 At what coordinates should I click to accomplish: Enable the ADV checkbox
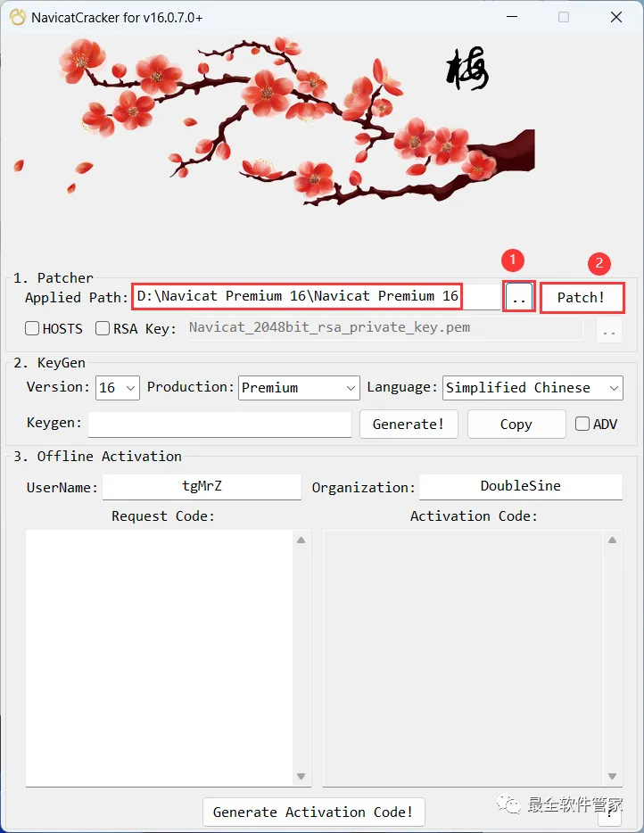click(x=582, y=424)
